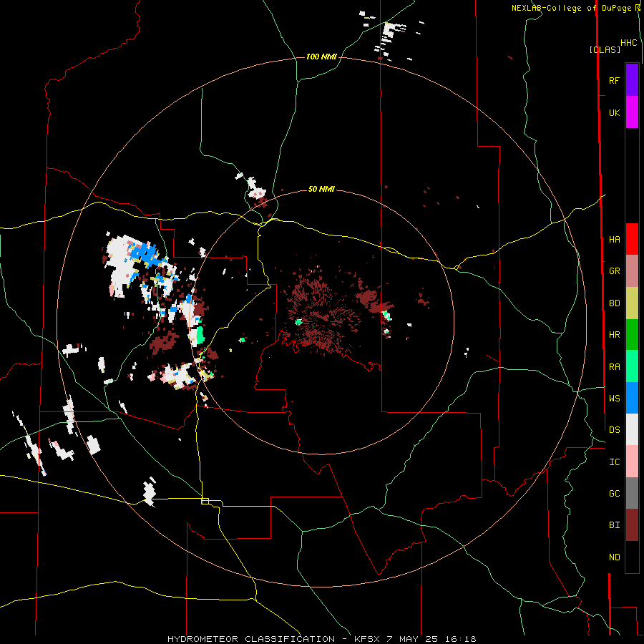Click the "RF" legend label
Screen dimensions: 644x644
click(x=614, y=80)
